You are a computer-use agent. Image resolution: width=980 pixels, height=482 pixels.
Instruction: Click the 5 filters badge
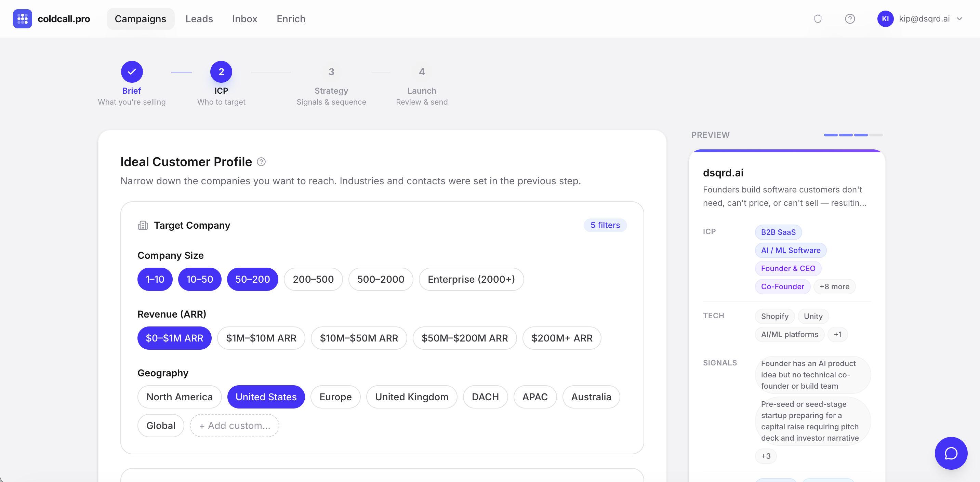coord(605,225)
